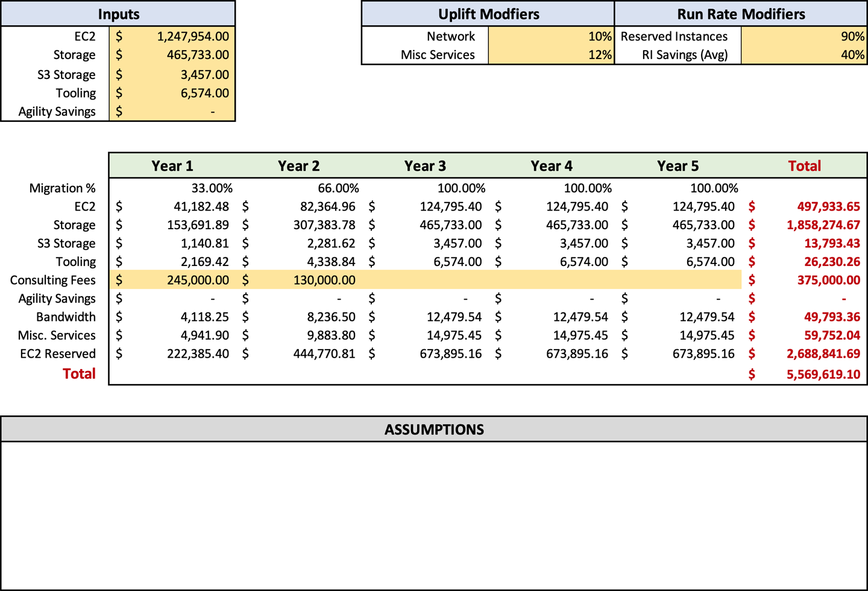Select Misc. Services total 59,752.04

832,335
